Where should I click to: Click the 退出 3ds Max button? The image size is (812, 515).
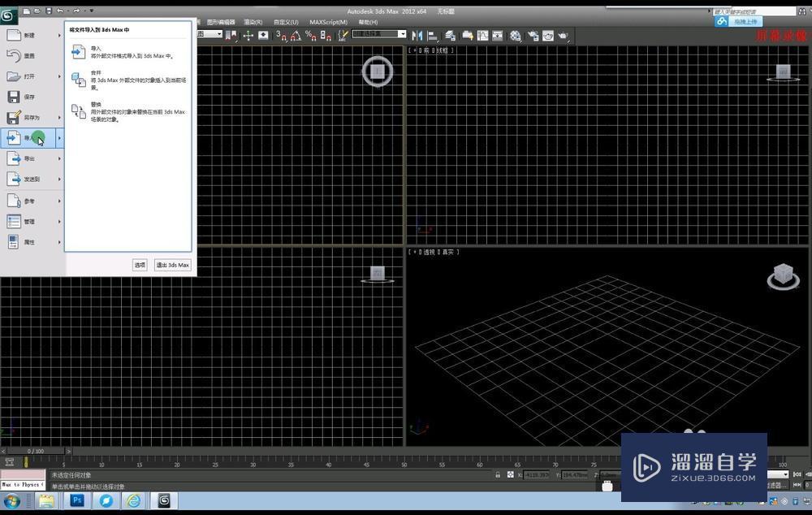tap(172, 265)
